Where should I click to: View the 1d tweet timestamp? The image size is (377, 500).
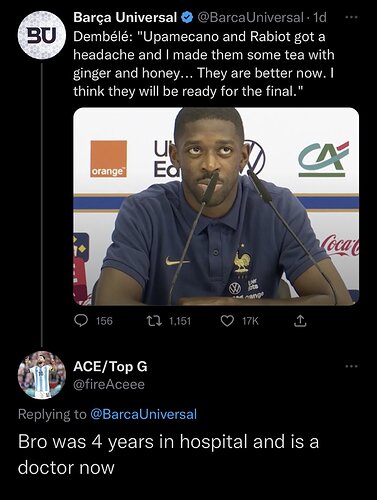[x=318, y=17]
